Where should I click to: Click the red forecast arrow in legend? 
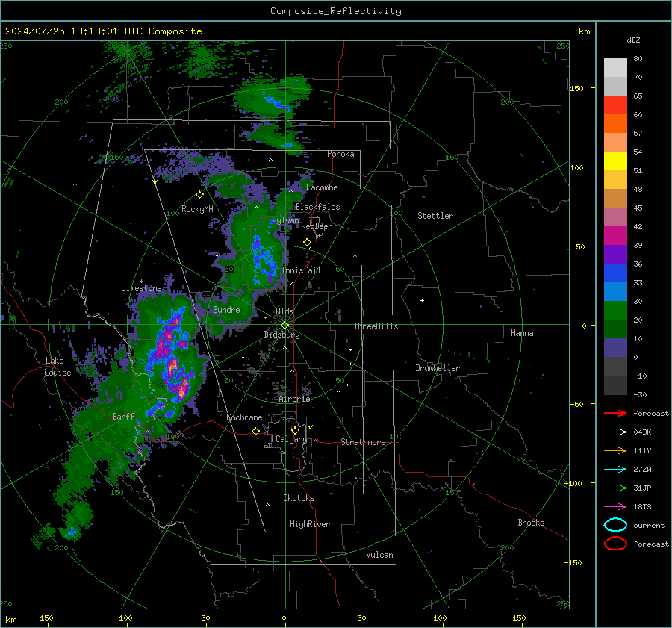click(x=615, y=413)
